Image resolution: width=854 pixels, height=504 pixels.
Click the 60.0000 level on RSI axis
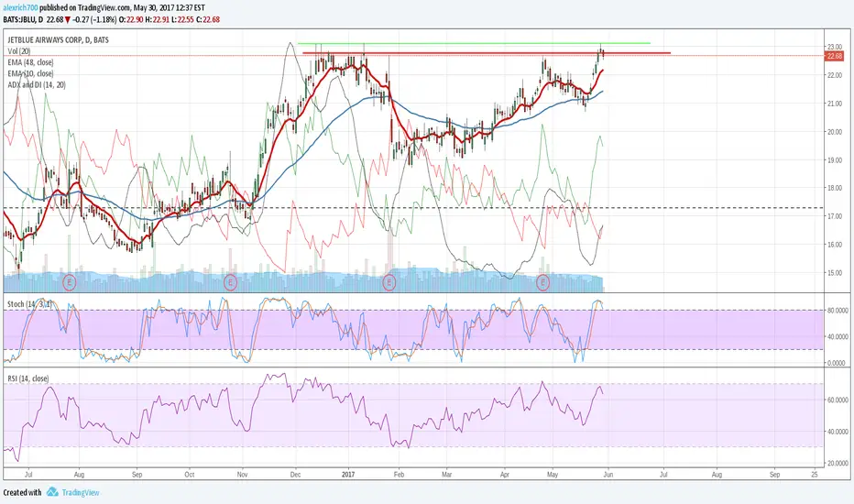point(838,400)
